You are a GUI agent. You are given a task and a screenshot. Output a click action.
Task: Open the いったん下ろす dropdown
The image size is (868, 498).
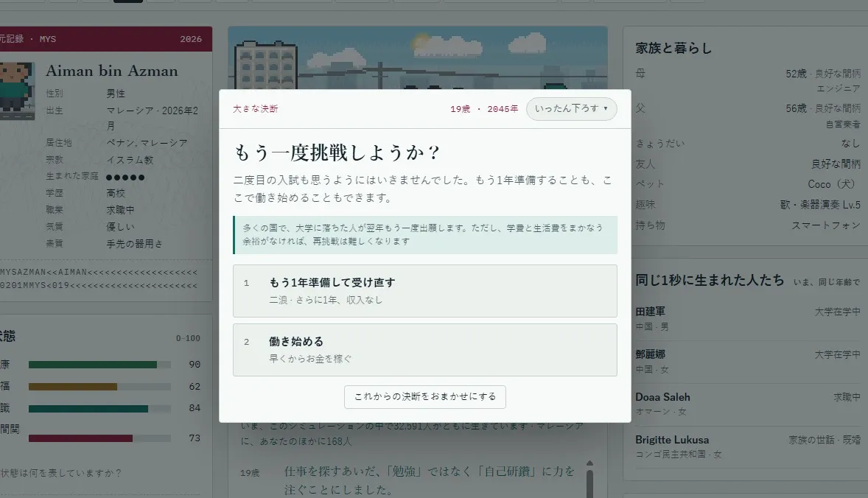(571, 108)
